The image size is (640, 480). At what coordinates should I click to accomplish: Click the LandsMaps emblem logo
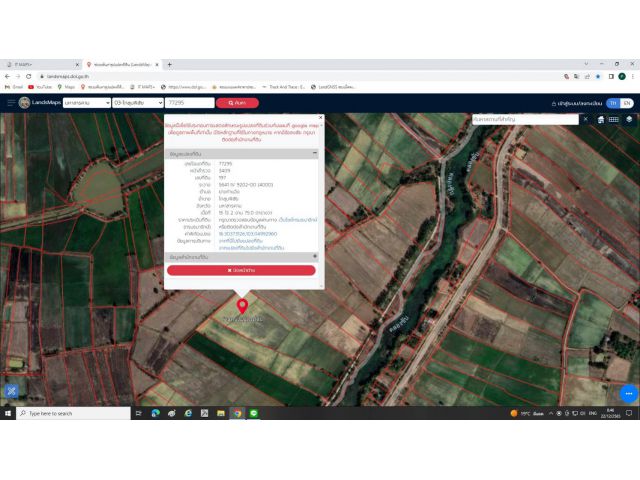[x=24, y=103]
